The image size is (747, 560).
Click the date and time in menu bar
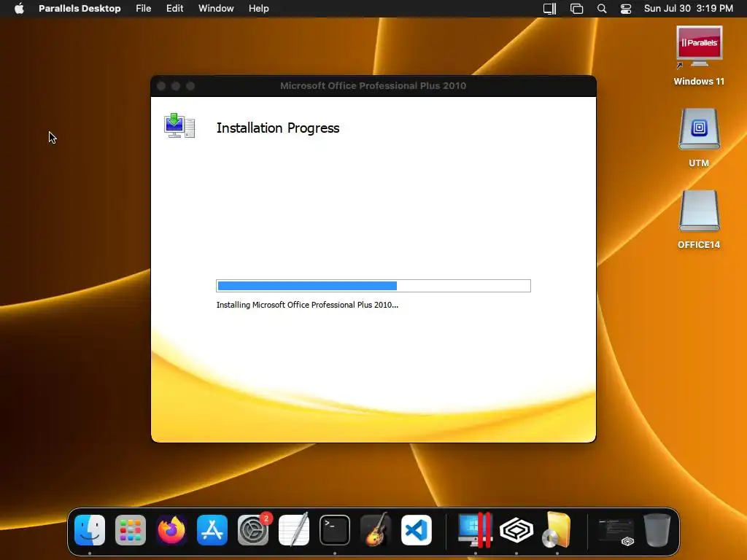[689, 9]
